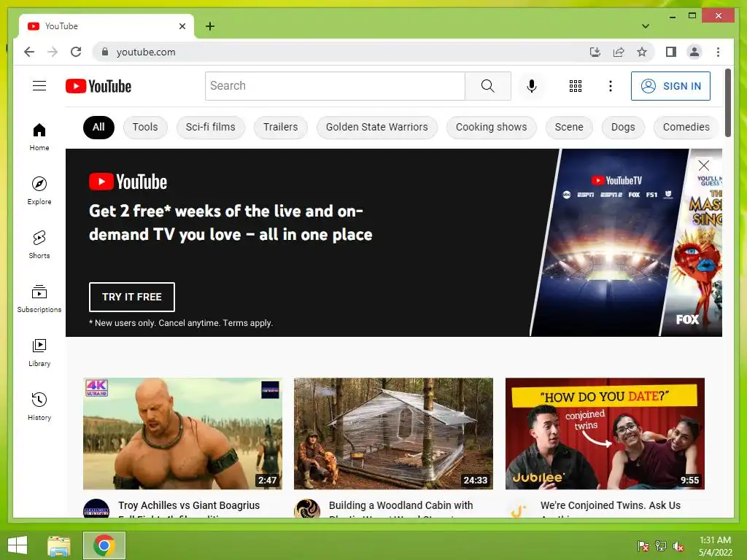Click the YouTube logo in the header
Image resolution: width=747 pixels, height=560 pixels.
point(98,86)
